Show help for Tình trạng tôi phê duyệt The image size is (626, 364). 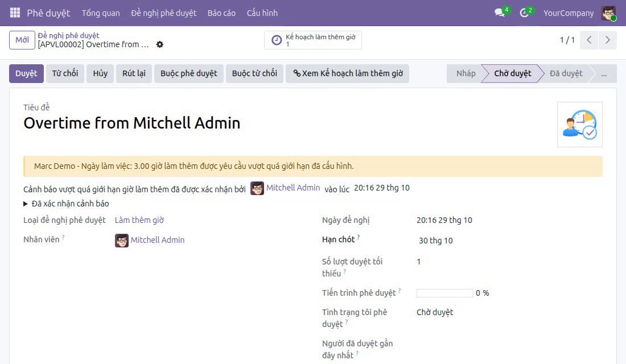[347, 322]
